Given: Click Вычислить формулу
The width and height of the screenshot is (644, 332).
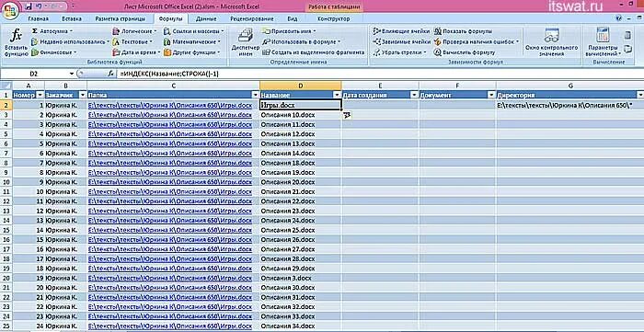Looking at the screenshot, I should coord(465,52).
